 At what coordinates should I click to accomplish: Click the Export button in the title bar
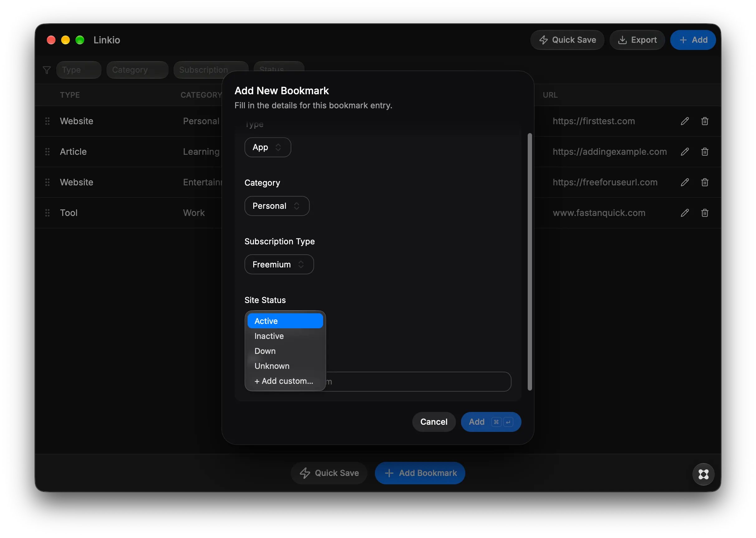[x=637, y=40]
